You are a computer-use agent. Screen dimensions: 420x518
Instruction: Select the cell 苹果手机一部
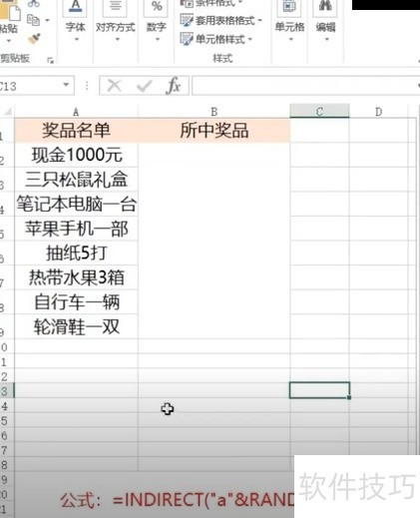click(x=76, y=229)
